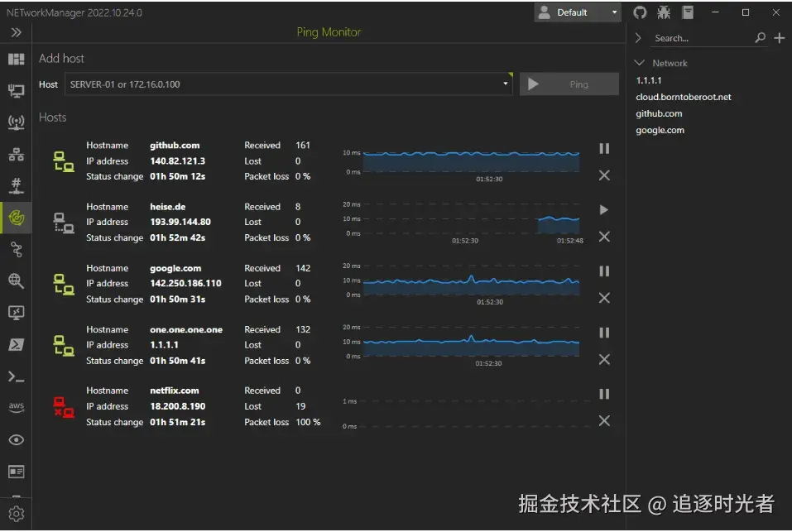This screenshot has height=532, width=792.
Task: Open the GitHub icon in title bar
Action: pos(640,12)
